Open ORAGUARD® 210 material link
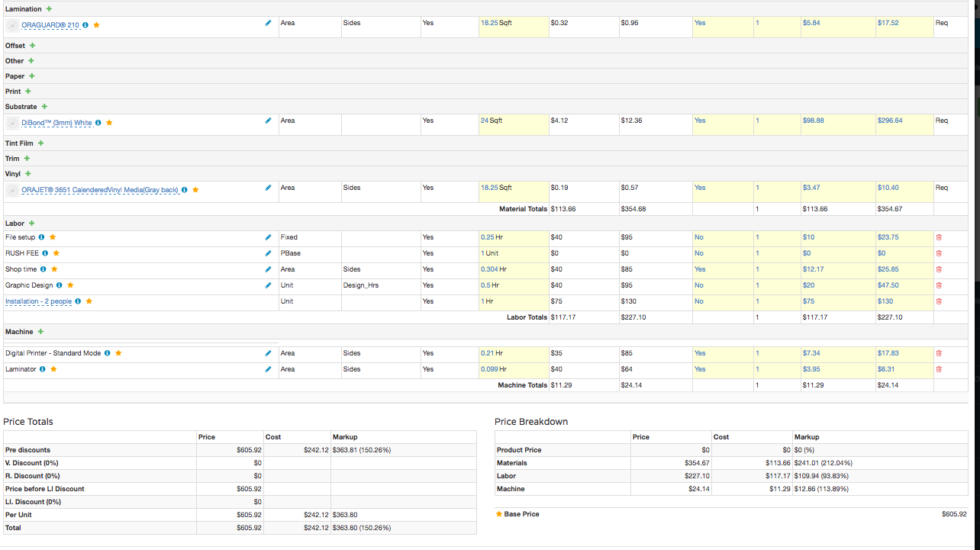The image size is (980, 550). coord(50,25)
